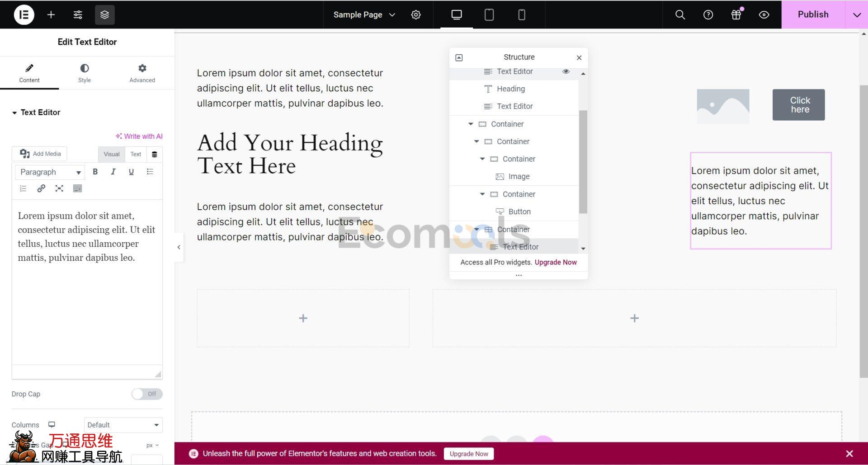Click the Structure panel scrollbar
Viewport: 868px width, 465px height.
[x=583, y=162]
